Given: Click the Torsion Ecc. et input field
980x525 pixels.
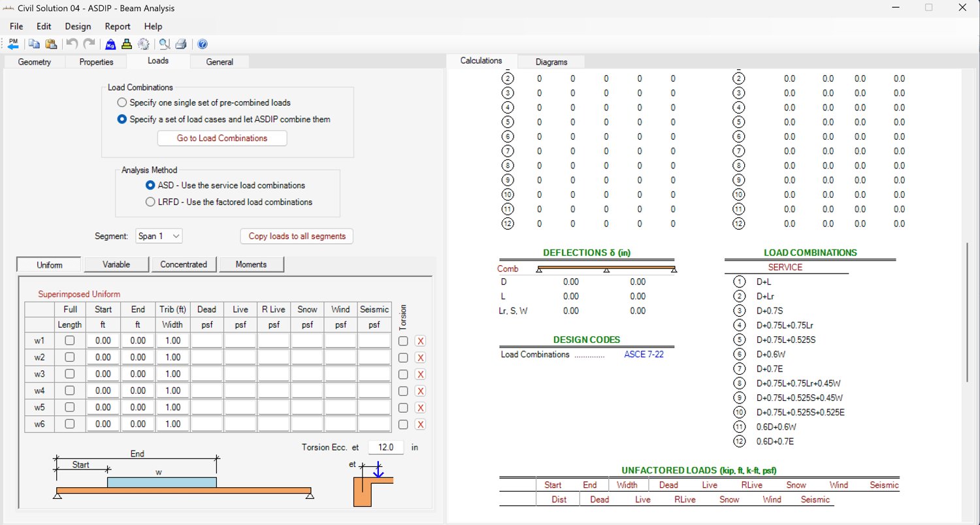Looking at the screenshot, I should coord(386,447).
